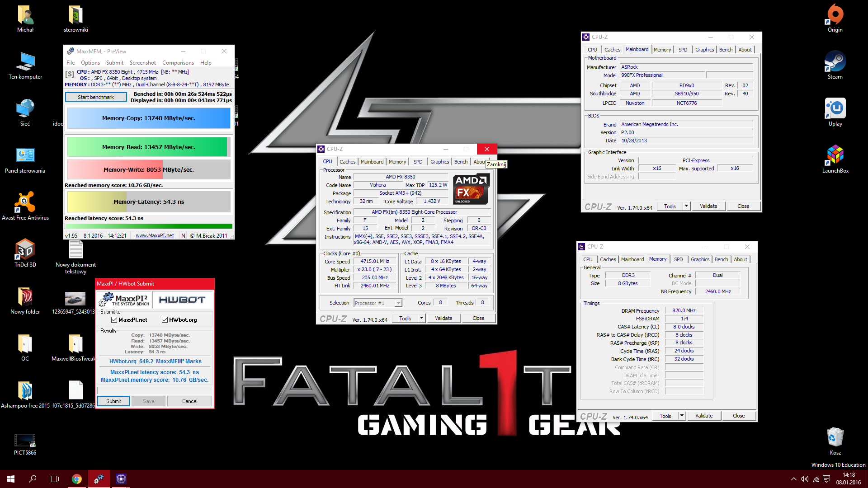Open the OC folder

25,347
